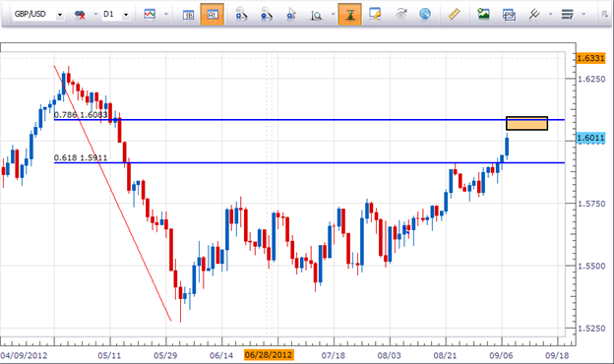Click the highlighted 06/28/2012 date label

point(269,355)
